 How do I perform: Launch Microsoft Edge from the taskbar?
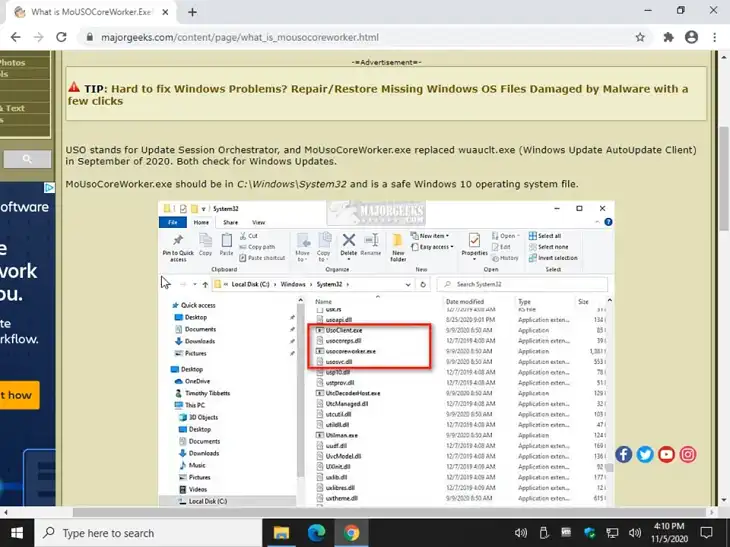pyautogui.click(x=316, y=533)
